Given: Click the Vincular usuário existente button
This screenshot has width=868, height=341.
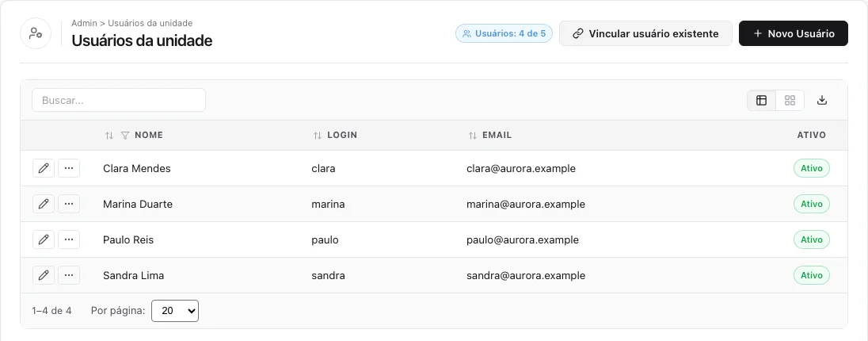Looking at the screenshot, I should tap(645, 33).
